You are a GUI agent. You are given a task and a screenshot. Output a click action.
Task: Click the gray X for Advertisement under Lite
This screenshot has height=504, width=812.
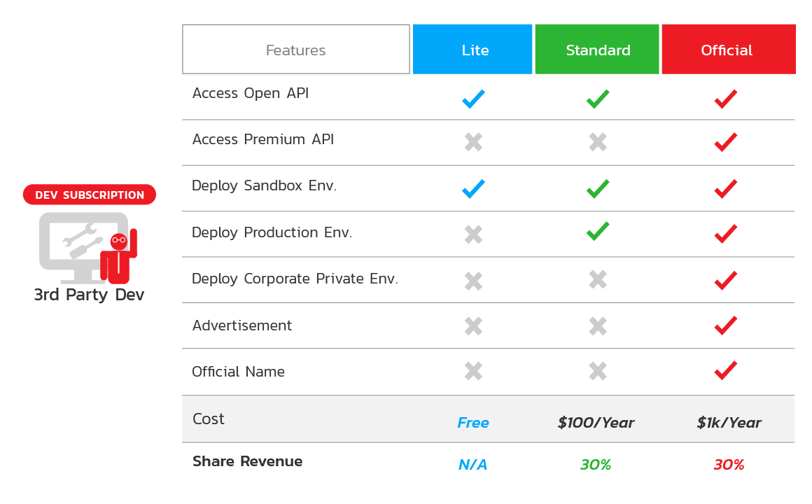coord(473,325)
